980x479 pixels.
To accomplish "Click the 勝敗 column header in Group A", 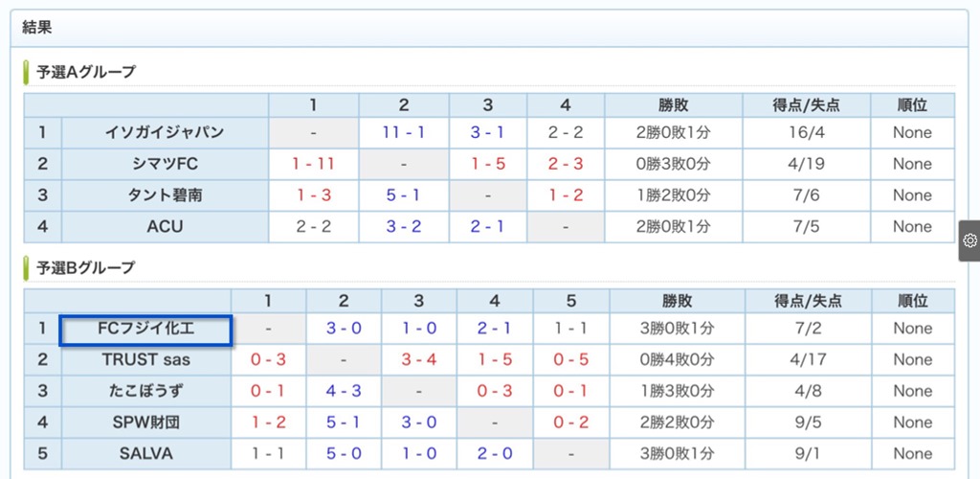I will [673, 105].
